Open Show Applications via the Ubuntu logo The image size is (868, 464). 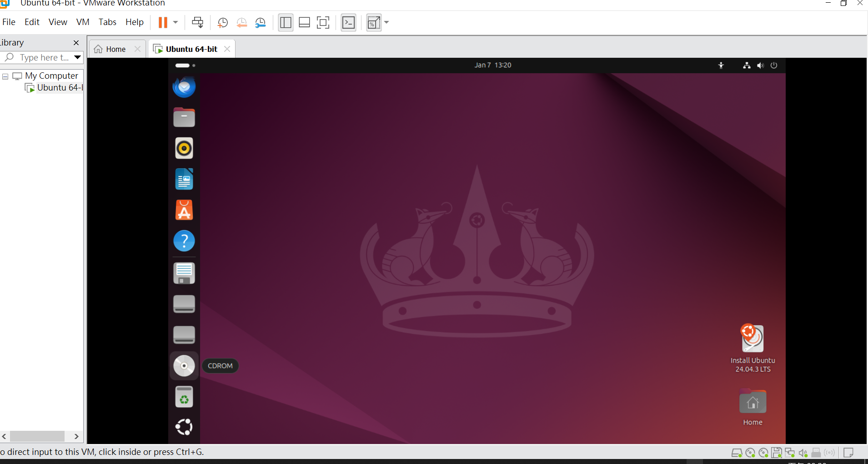tap(184, 427)
